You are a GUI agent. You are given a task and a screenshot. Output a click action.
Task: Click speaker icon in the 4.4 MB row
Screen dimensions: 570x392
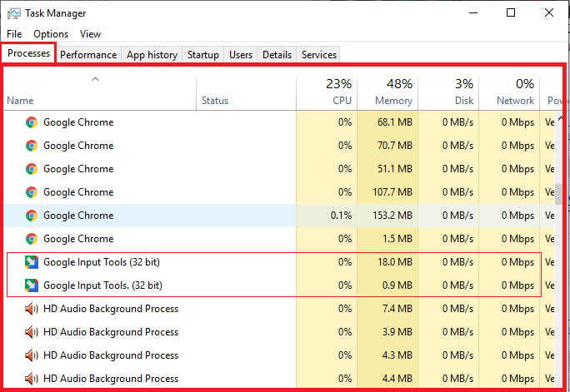(32, 379)
